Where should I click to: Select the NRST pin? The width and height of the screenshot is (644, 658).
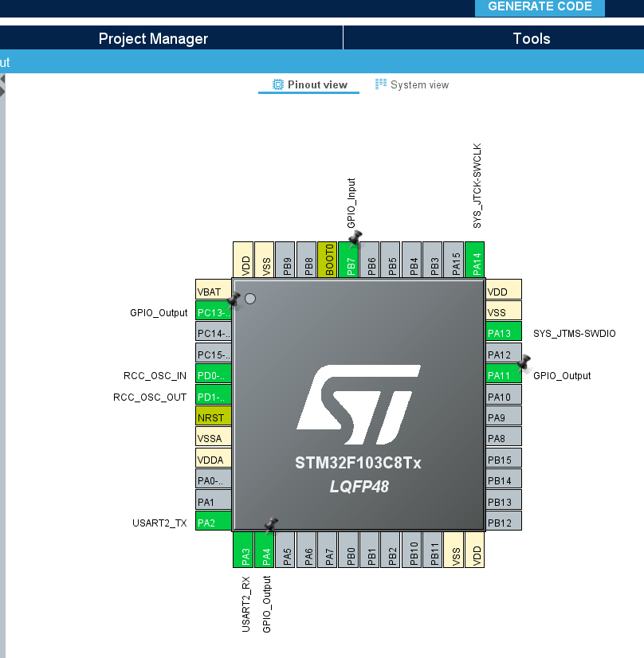(214, 417)
